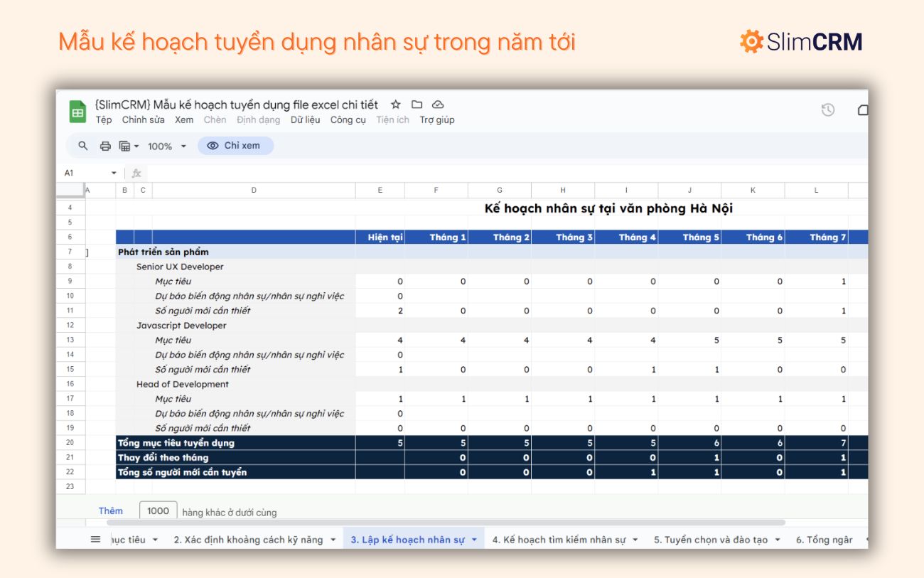Open the Dữ liệu menu
The height and width of the screenshot is (578, 924).
(305, 119)
